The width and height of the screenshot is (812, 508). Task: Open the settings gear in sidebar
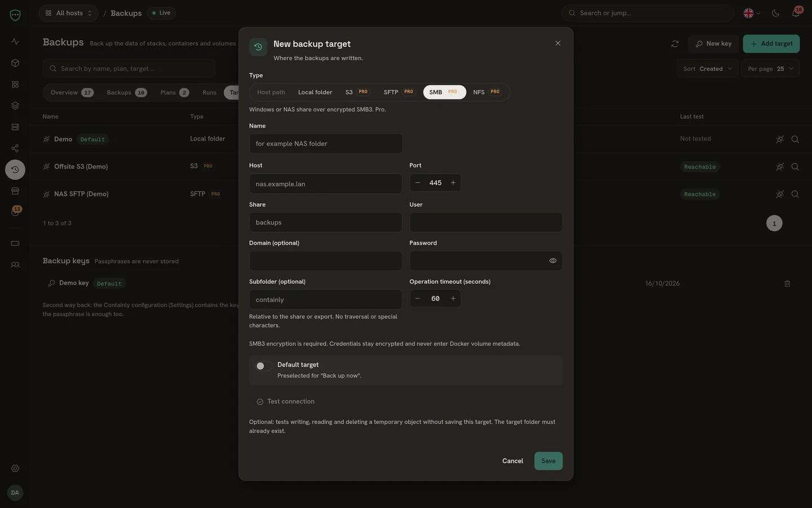[x=15, y=468]
